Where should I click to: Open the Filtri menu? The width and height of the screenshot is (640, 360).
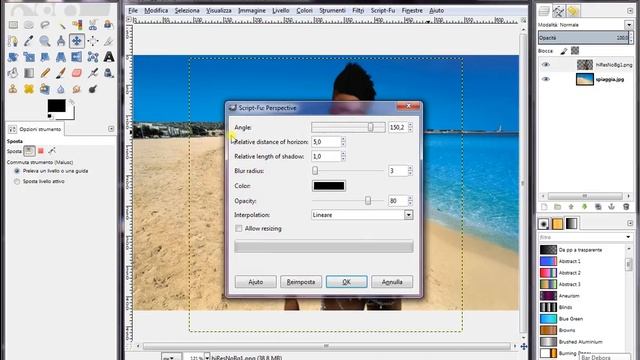tap(358, 11)
